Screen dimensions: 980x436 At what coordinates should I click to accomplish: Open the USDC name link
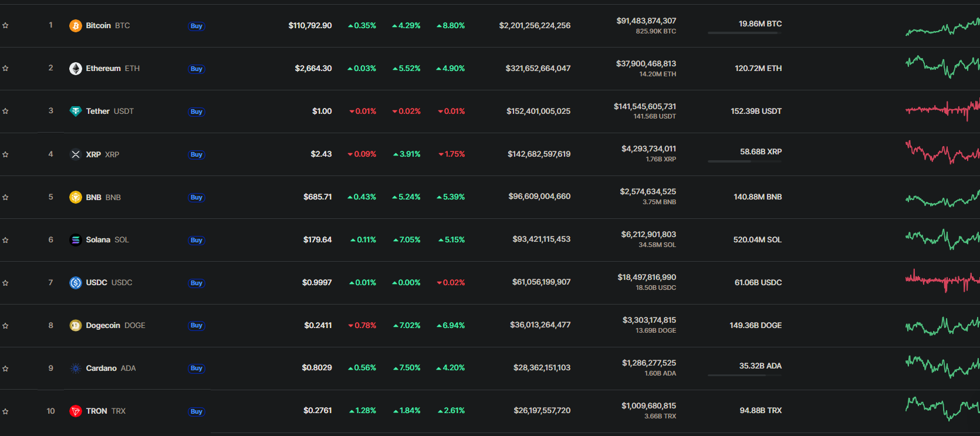click(x=97, y=283)
